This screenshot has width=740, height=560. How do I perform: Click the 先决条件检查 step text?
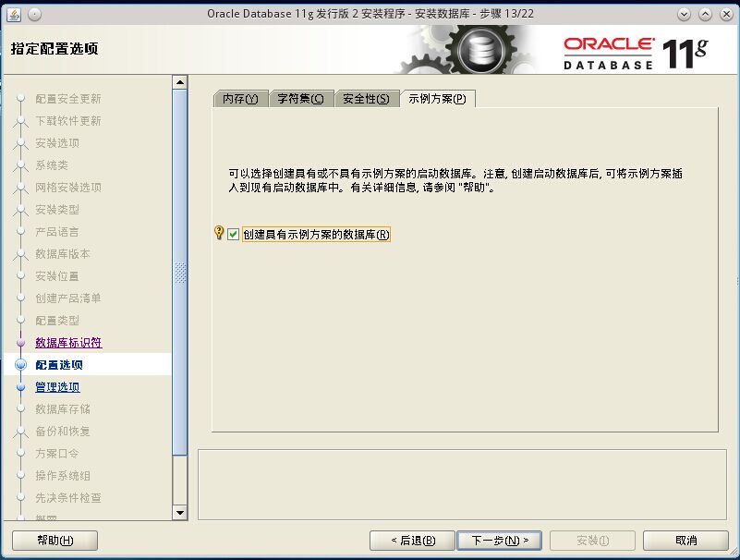68,498
